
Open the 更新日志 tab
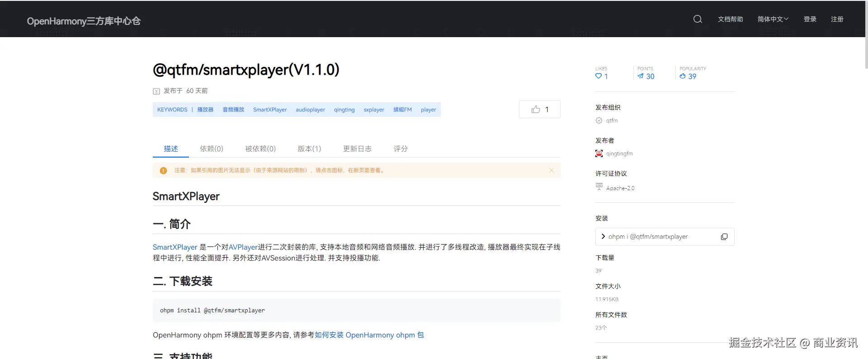357,148
